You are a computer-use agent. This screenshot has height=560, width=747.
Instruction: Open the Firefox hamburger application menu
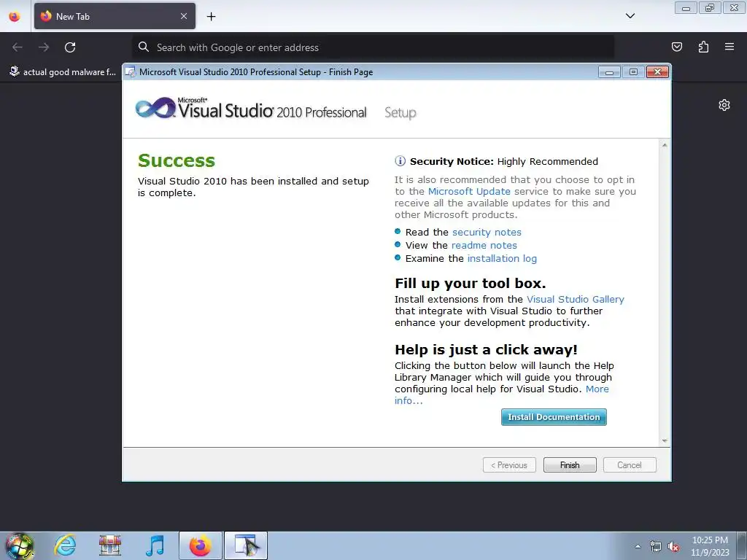click(729, 47)
